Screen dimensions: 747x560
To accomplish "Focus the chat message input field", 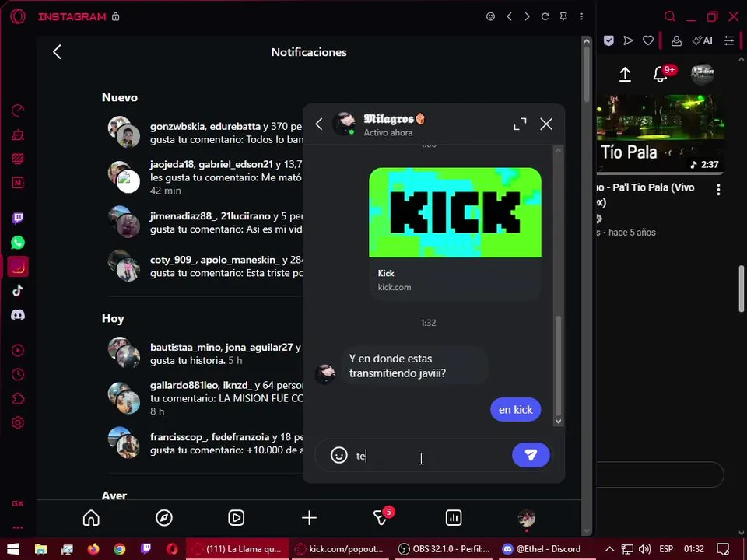I will (431, 456).
